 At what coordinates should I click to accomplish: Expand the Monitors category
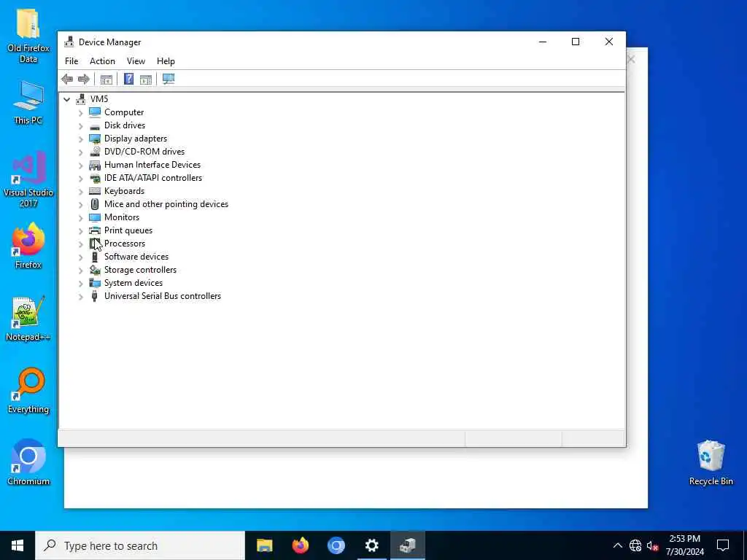point(80,217)
